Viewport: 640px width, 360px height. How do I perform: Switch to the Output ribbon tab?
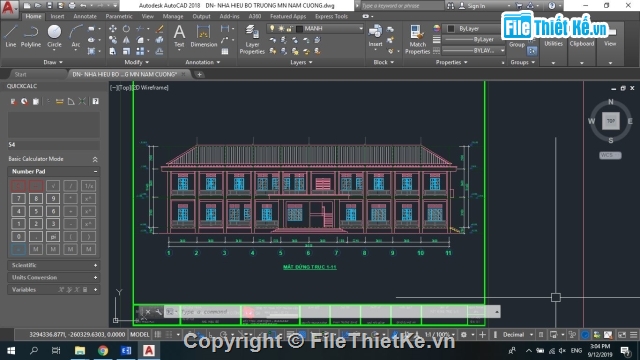[x=201, y=16]
